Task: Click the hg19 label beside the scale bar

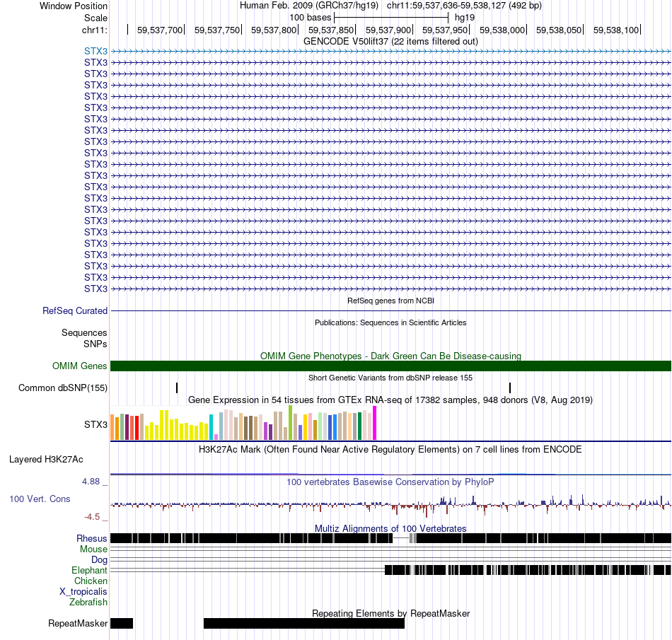Action: point(465,18)
